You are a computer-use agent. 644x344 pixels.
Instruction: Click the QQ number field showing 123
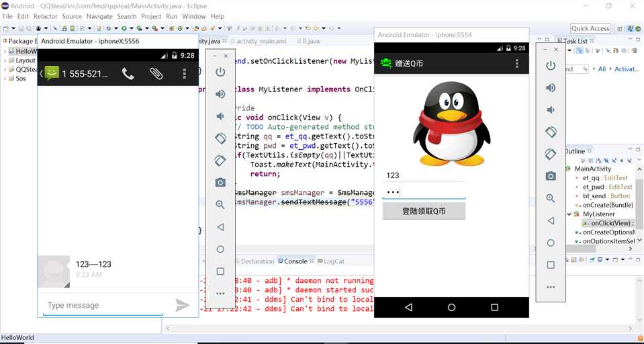point(424,175)
